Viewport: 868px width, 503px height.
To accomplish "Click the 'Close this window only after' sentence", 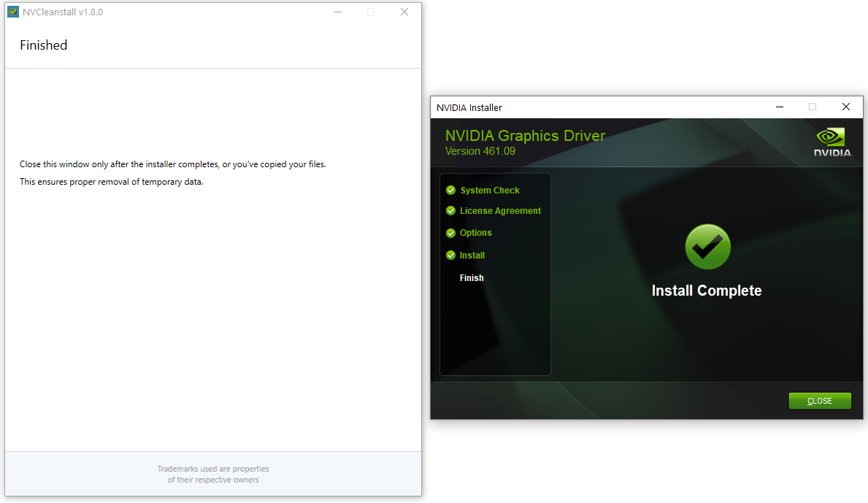I will [x=173, y=164].
